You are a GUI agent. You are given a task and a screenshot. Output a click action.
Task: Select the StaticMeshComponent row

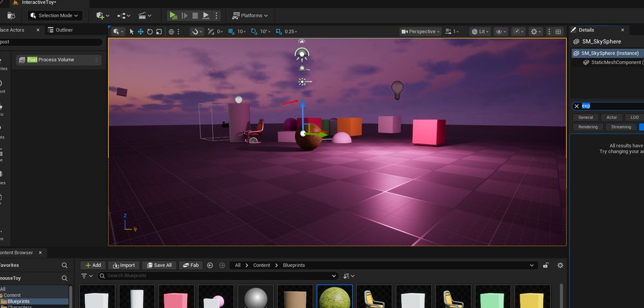coord(613,63)
